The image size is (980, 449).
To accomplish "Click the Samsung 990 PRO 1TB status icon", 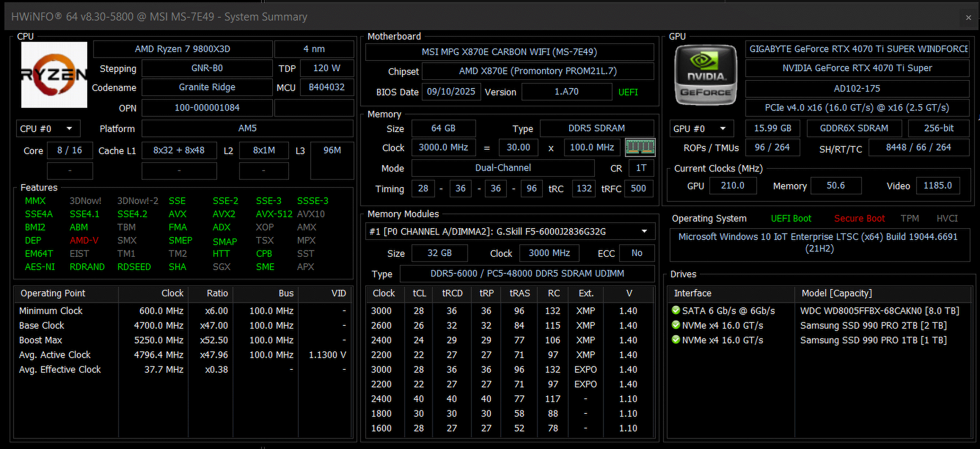I will (x=676, y=340).
